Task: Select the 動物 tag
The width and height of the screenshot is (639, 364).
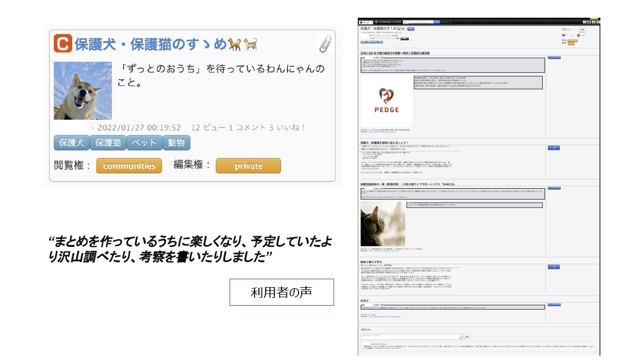Action: coord(177,143)
